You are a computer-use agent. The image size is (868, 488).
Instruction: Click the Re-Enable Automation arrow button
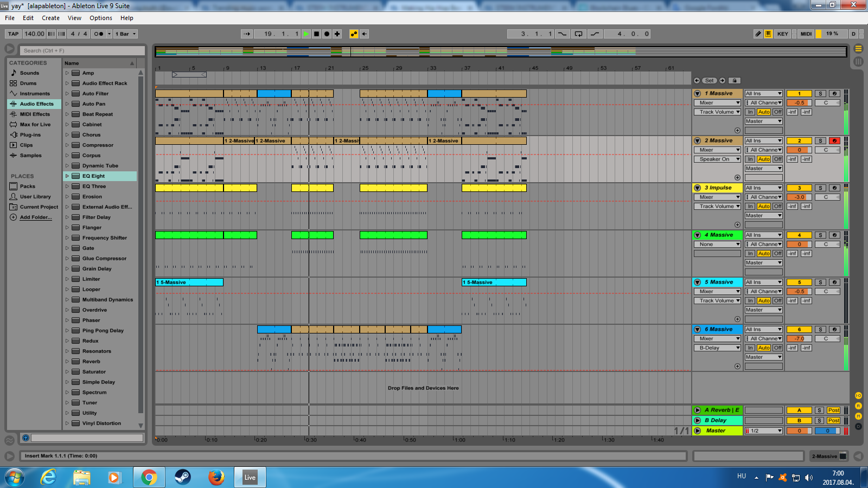point(365,34)
